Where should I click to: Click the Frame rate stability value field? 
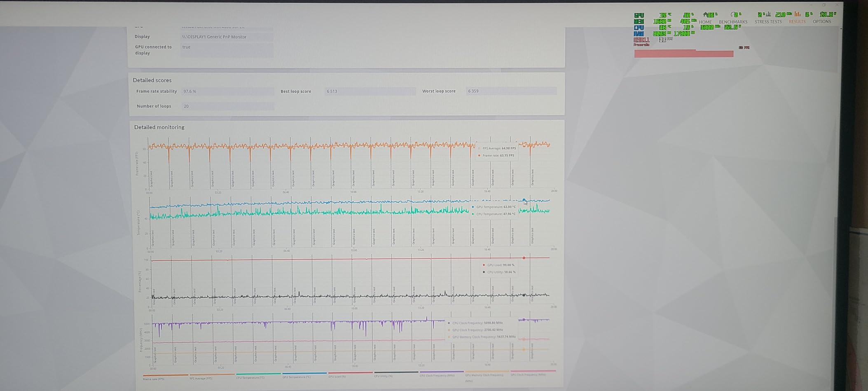click(x=228, y=91)
